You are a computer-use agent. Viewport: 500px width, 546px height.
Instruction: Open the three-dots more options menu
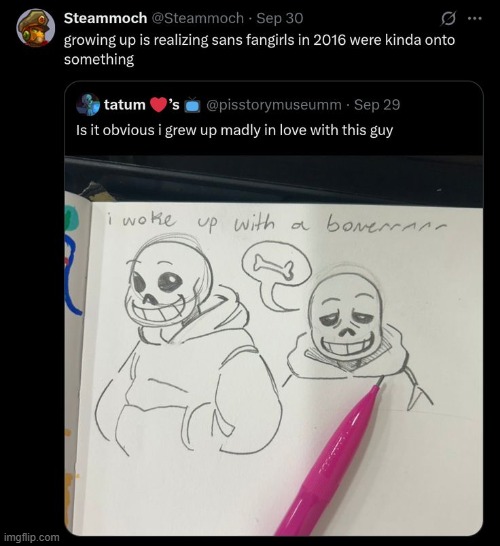coord(474,19)
